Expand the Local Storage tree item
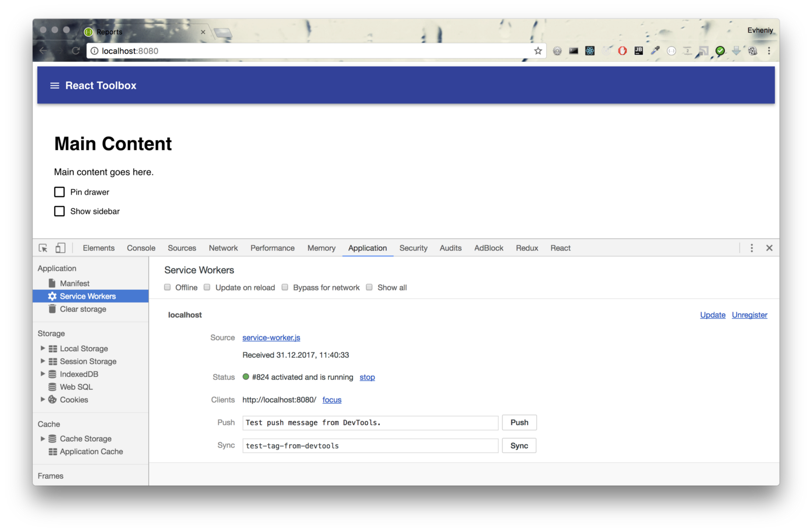Viewport: 812px width, 532px height. pyautogui.click(x=43, y=348)
